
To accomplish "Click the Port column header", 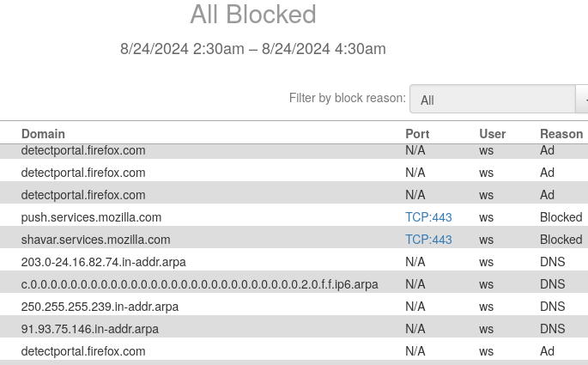I will click(x=417, y=134).
